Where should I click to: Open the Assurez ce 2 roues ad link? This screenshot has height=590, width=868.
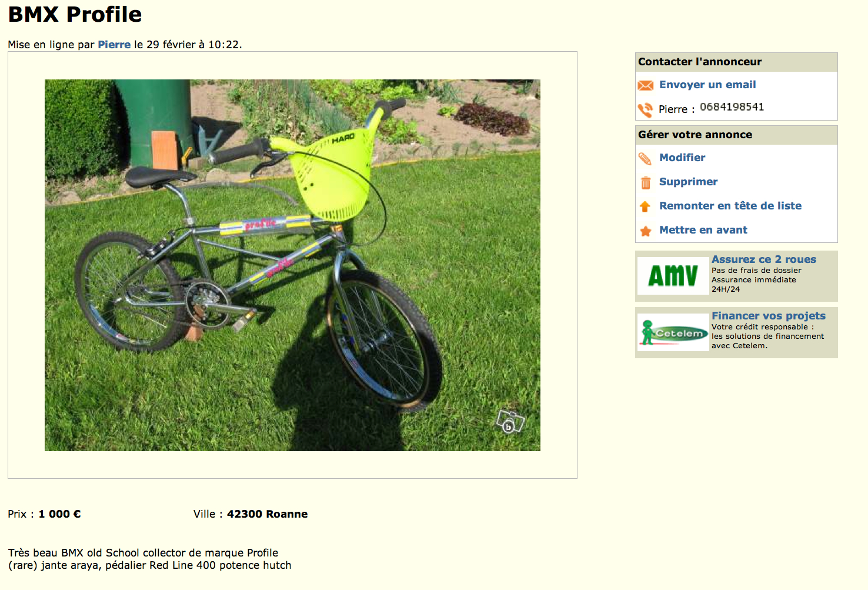click(764, 259)
